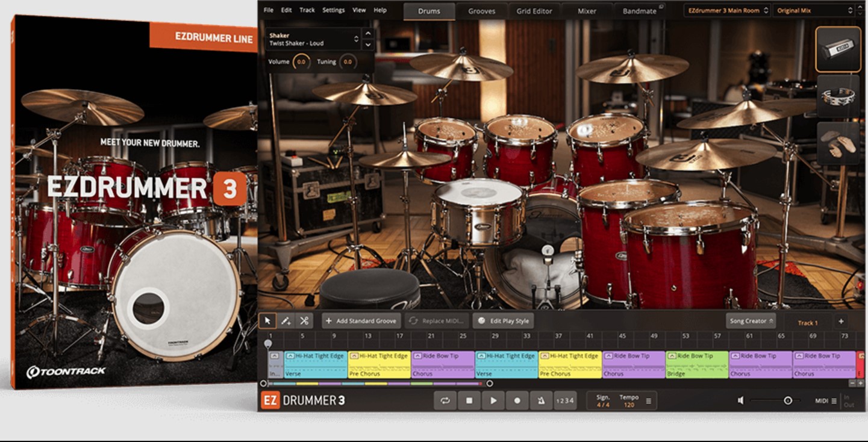The width and height of the screenshot is (868, 442).
Task: Switch to the Mixer tab
Action: pyautogui.click(x=587, y=11)
